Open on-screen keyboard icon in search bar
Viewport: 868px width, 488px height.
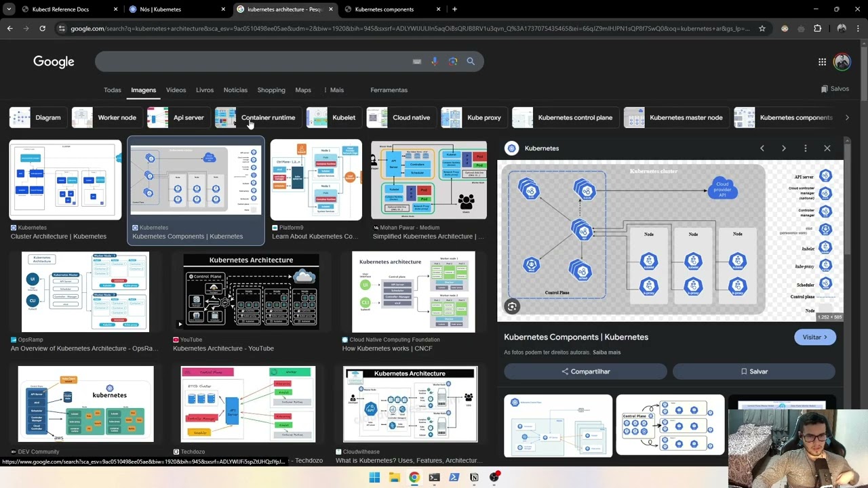(417, 62)
